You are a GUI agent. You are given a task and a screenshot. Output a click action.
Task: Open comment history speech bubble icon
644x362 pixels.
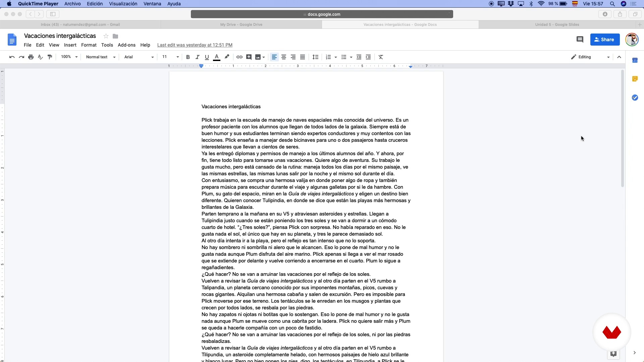click(x=580, y=40)
